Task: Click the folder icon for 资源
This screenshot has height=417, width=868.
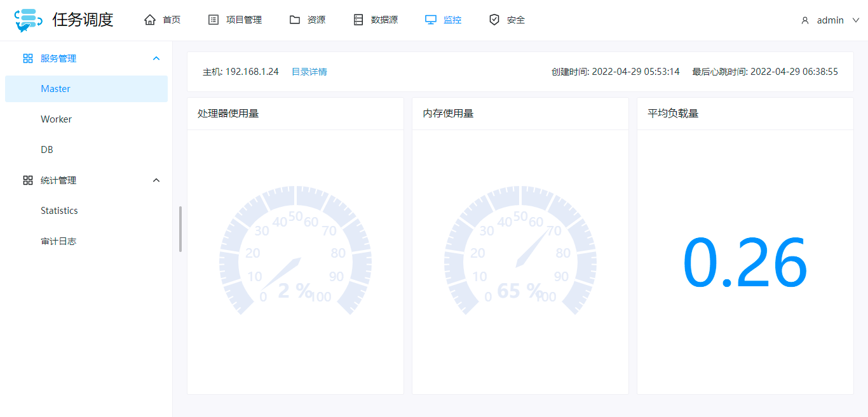Action: (x=295, y=20)
